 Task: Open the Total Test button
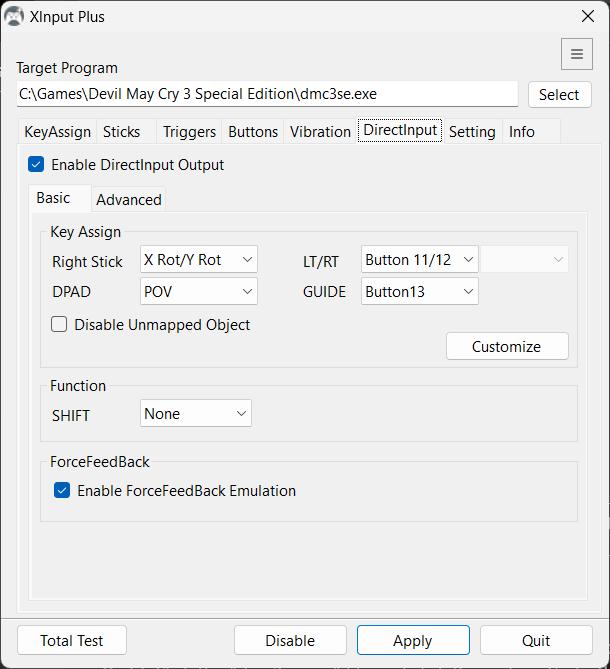(x=71, y=641)
